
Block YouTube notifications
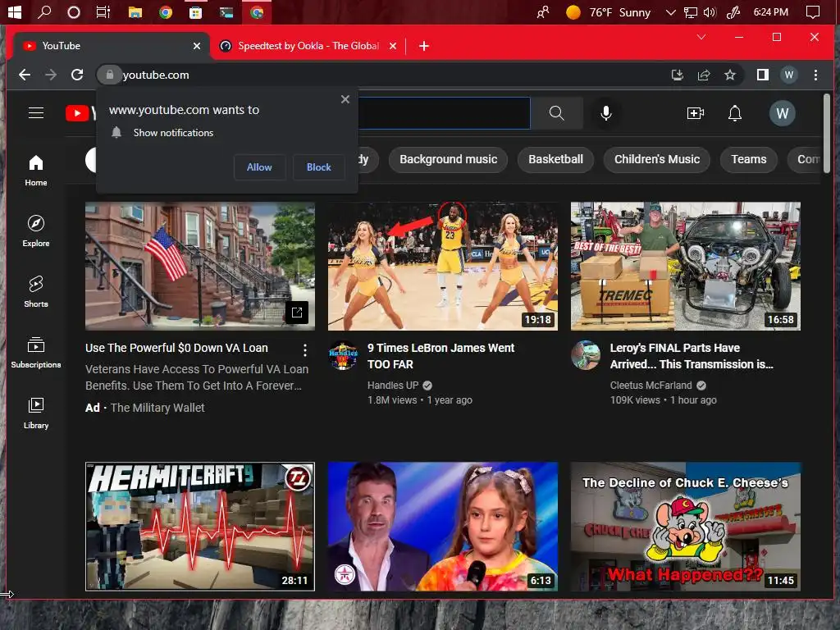[319, 167]
